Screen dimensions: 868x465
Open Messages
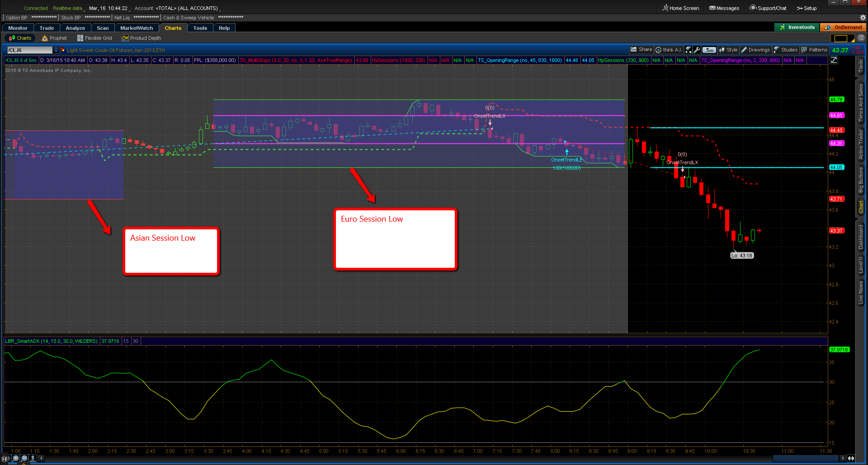click(x=724, y=8)
